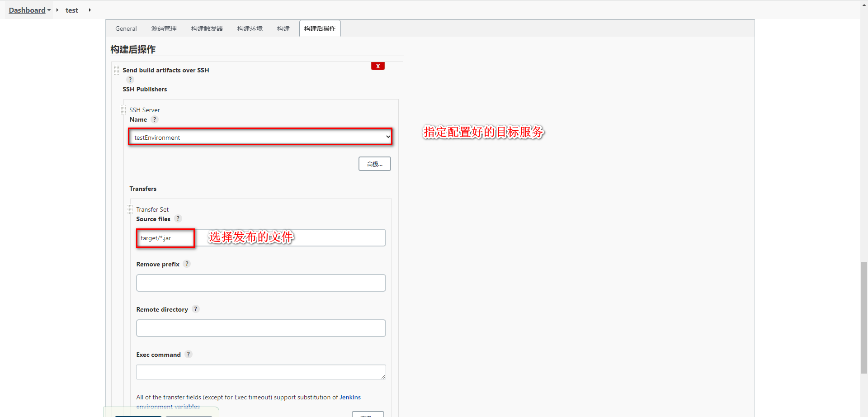Switch to the 构建触发器 tab
The image size is (868, 417).
click(x=207, y=28)
